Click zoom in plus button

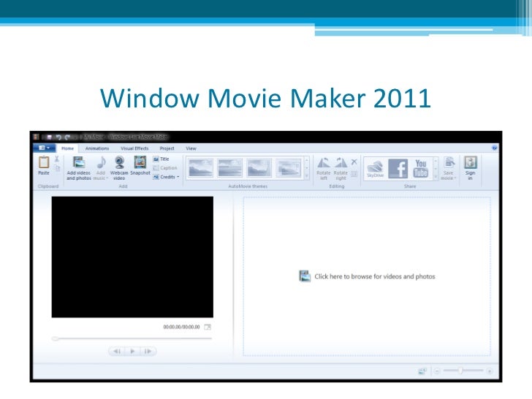click(x=490, y=370)
